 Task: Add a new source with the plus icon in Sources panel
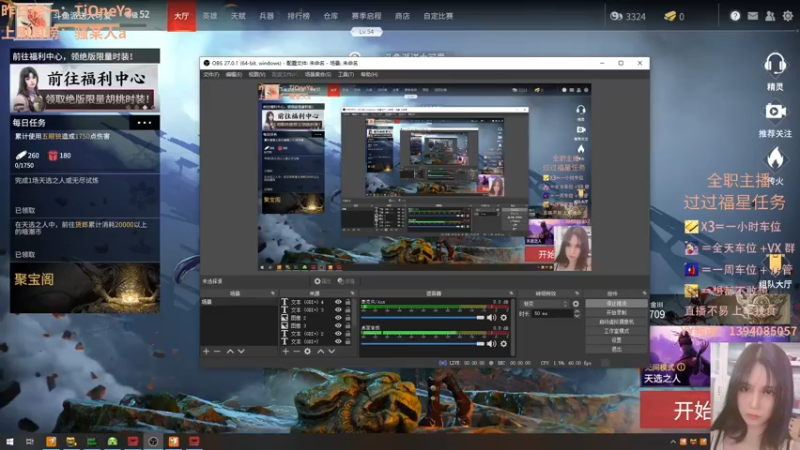(286, 352)
